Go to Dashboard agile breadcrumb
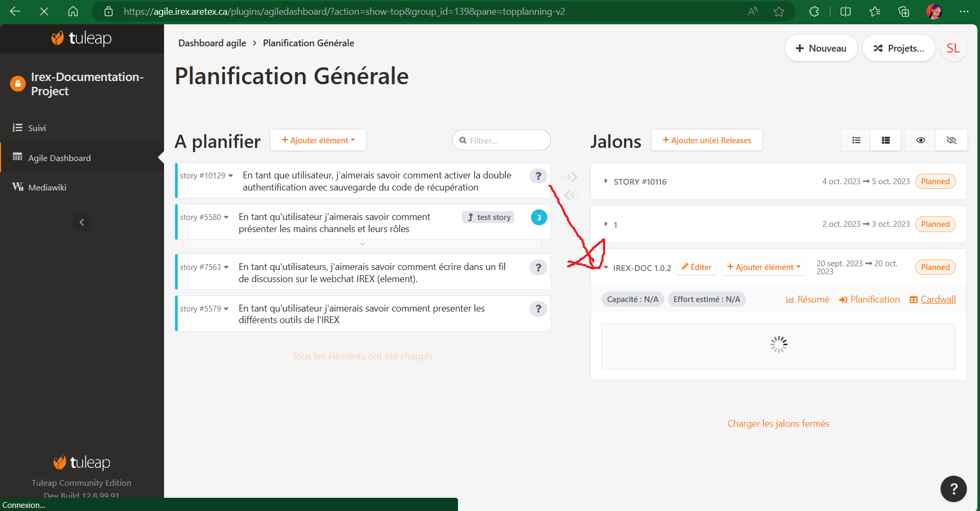Screen dimensions: 980x511 click(x=212, y=43)
